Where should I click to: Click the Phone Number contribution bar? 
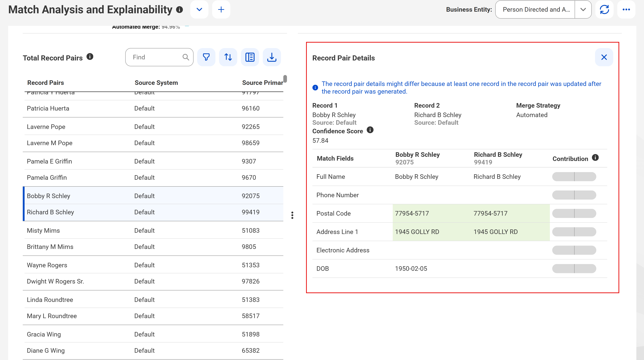[x=574, y=195]
